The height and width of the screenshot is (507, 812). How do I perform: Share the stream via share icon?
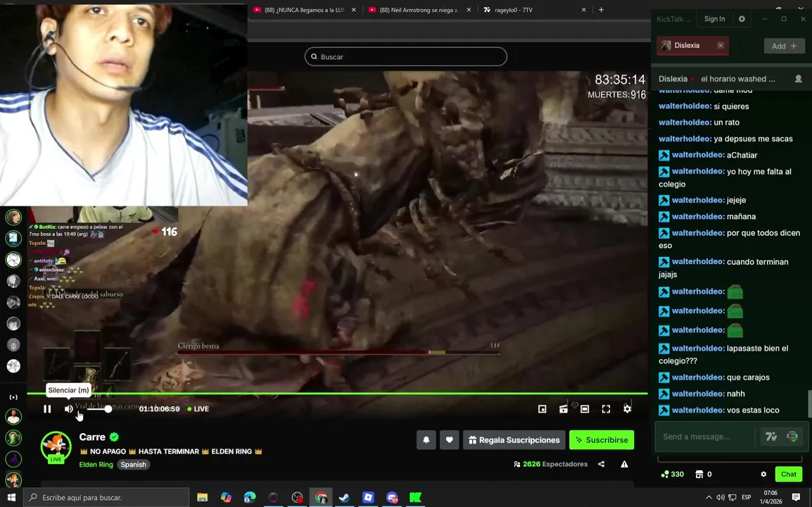pyautogui.click(x=601, y=464)
